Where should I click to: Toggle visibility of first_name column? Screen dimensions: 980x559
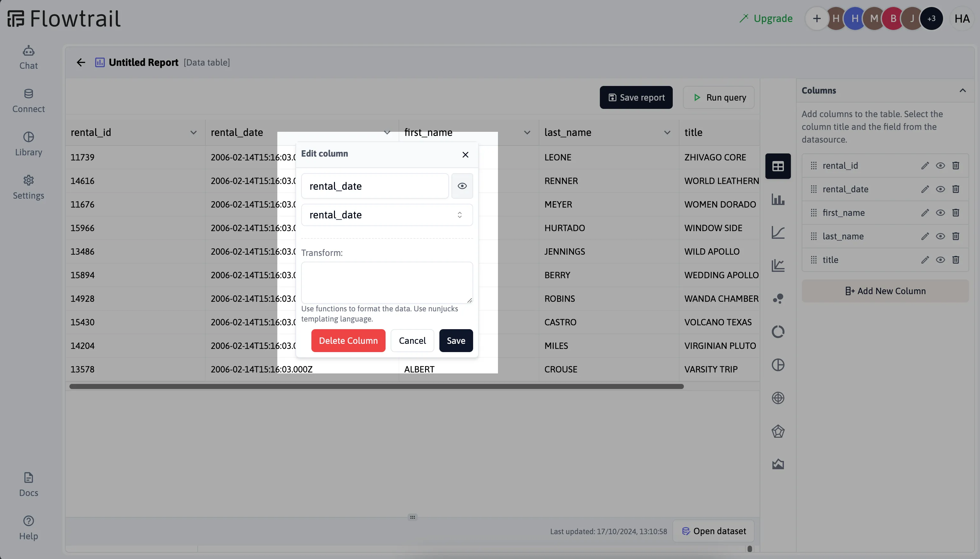tap(940, 212)
